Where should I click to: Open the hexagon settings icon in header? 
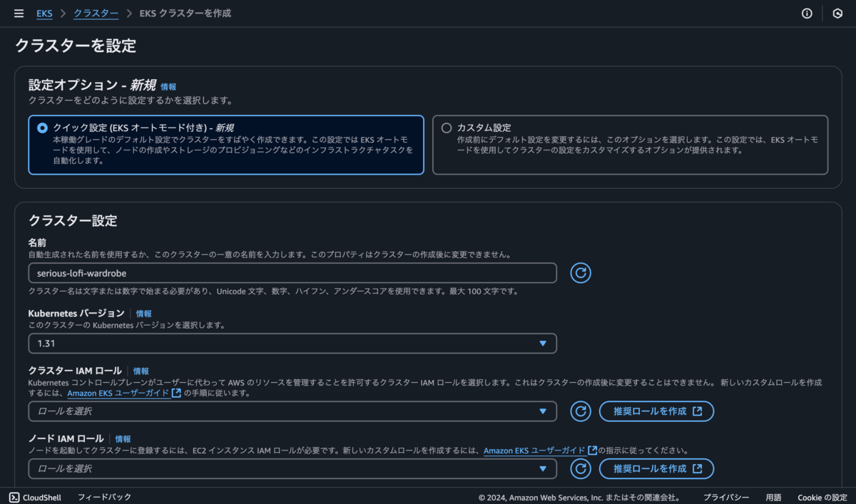coord(837,14)
